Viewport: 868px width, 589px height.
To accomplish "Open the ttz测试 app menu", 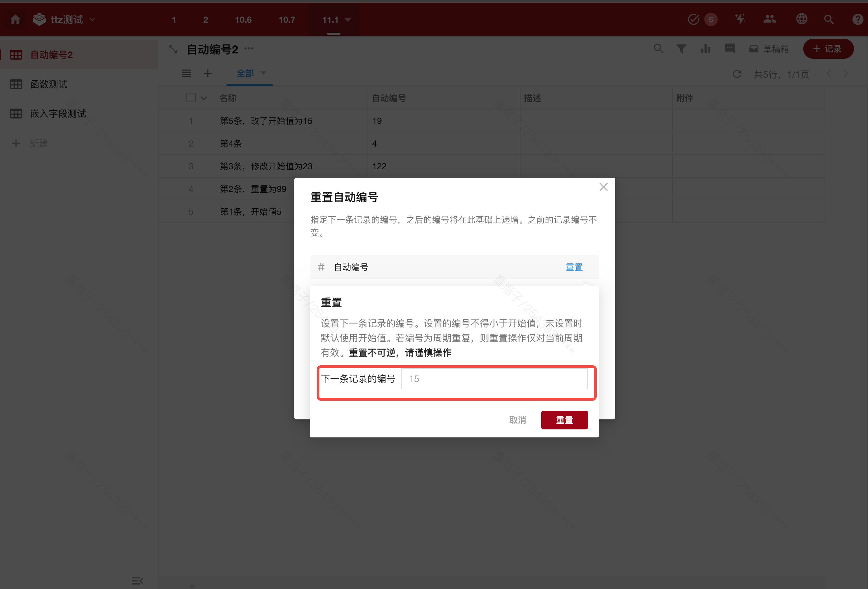I will [64, 19].
